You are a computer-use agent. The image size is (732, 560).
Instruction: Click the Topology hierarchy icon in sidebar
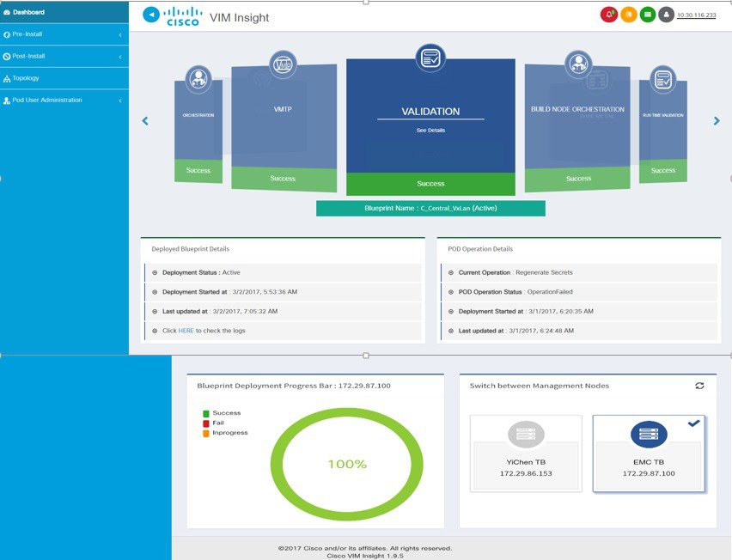click(7, 79)
